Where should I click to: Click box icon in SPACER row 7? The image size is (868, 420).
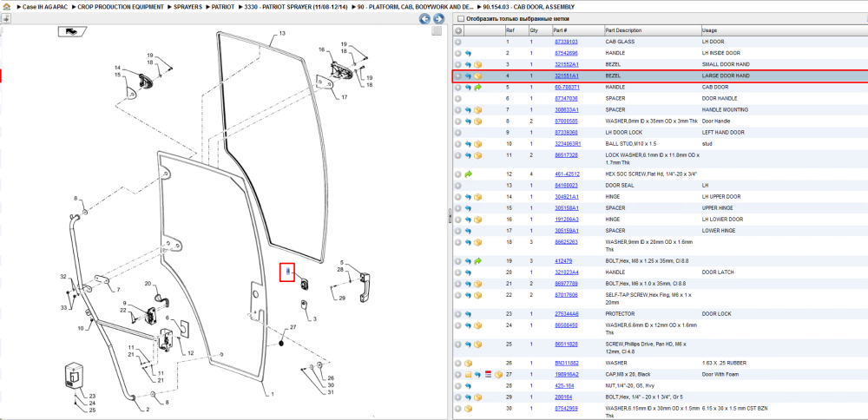click(x=477, y=110)
